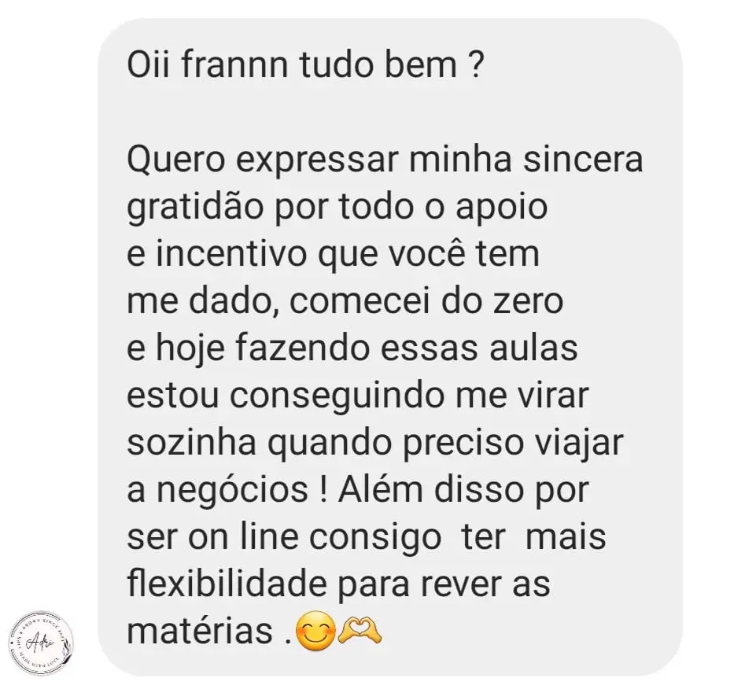Click the word 'flexibilidade' in the message
Image resolution: width=745 pixels, height=700 pixels.
pos(227,584)
